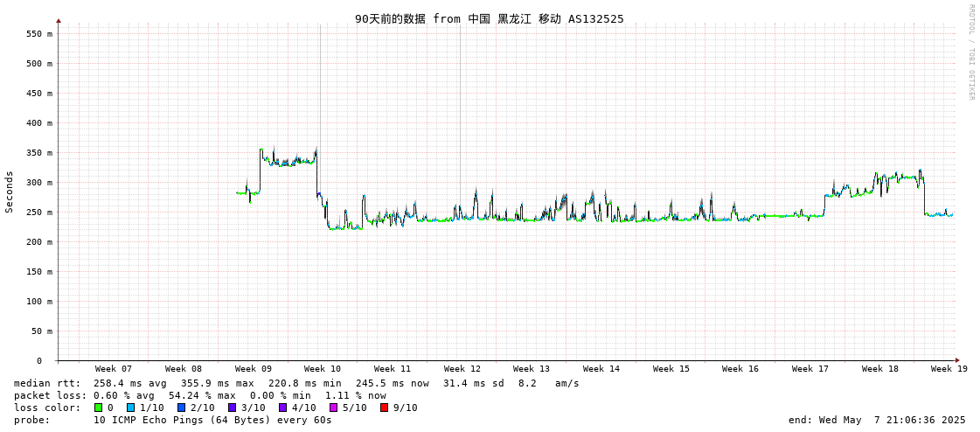980x432 pixels.
Task: Click the 220.8 ms min rtt value
Action: click(305, 383)
